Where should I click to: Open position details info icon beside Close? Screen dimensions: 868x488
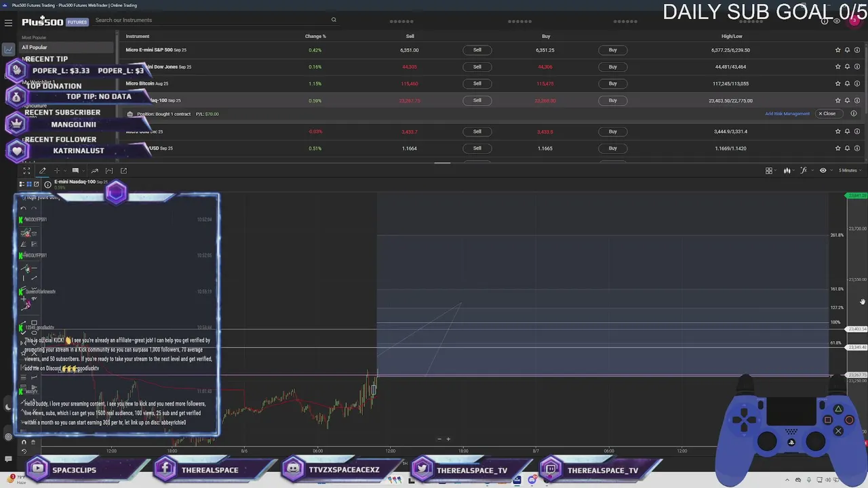coord(853,114)
